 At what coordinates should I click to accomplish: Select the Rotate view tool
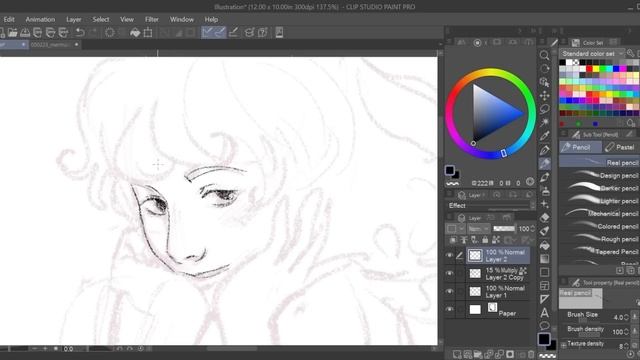544,69
